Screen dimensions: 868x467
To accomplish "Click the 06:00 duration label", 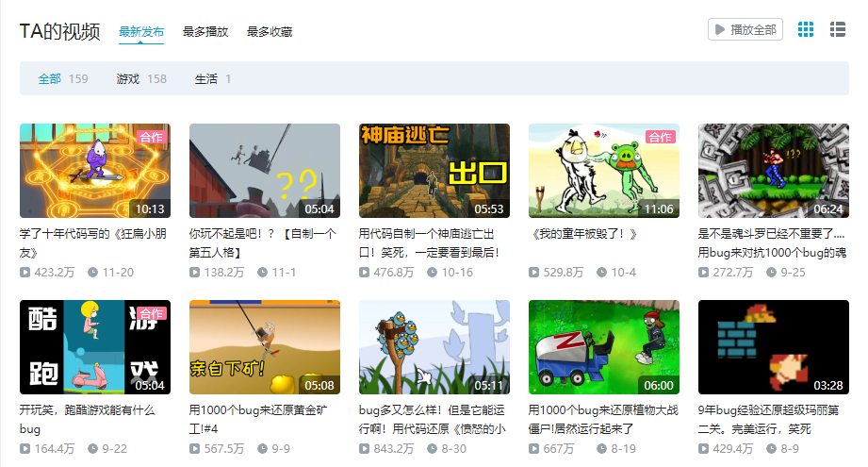I will 659,386.
